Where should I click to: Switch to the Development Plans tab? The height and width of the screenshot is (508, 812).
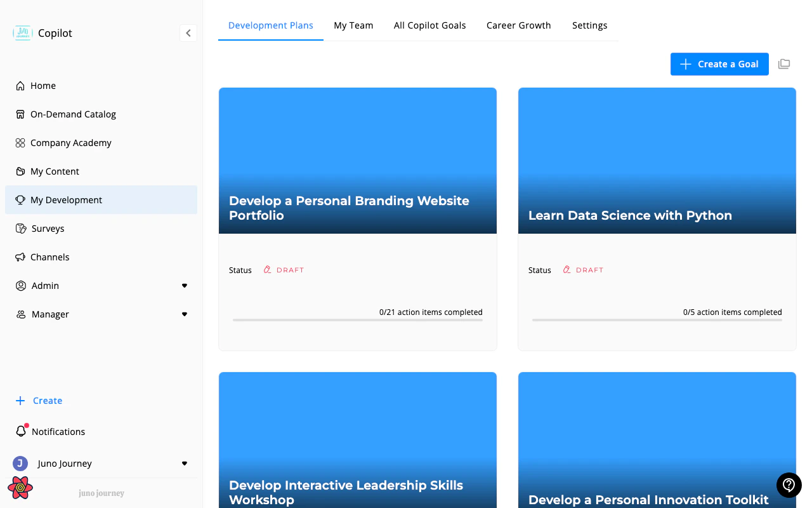click(x=271, y=25)
